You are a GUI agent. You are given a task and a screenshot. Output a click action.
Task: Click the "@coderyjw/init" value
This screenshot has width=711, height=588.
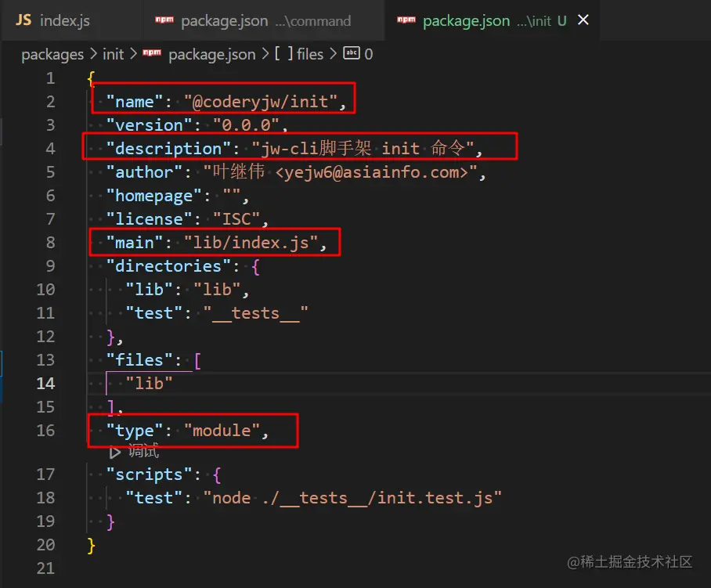[x=261, y=102]
